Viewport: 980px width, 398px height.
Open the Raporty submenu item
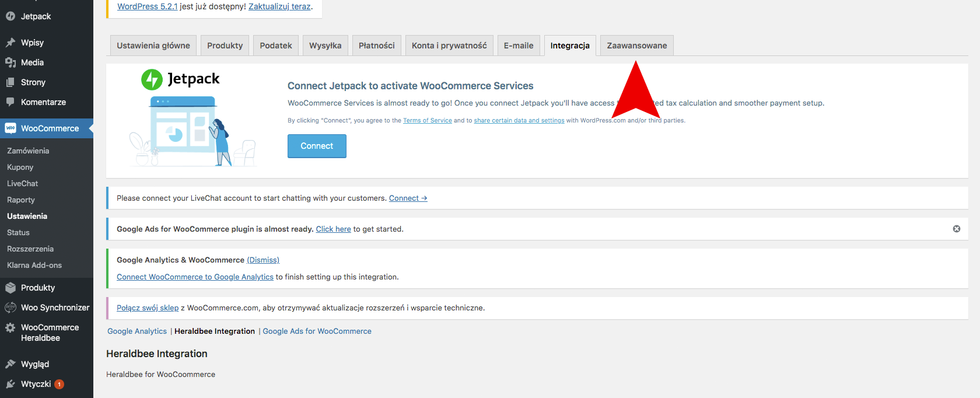pyautogui.click(x=21, y=200)
